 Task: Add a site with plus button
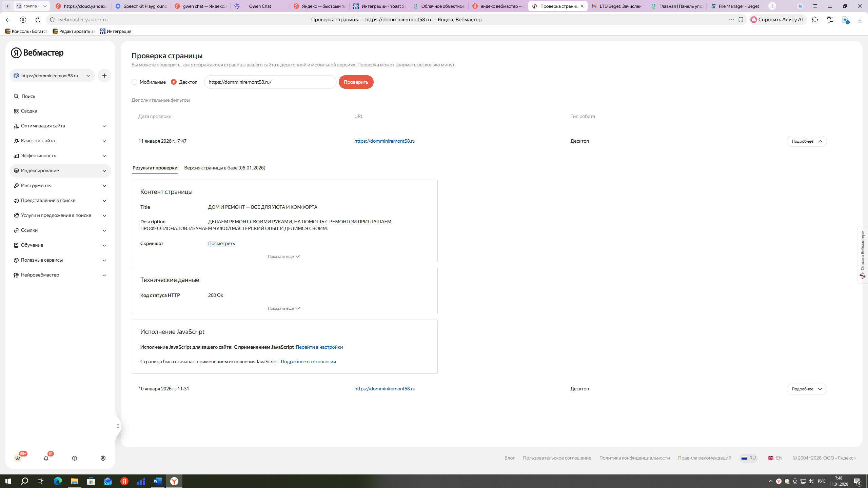tap(104, 76)
